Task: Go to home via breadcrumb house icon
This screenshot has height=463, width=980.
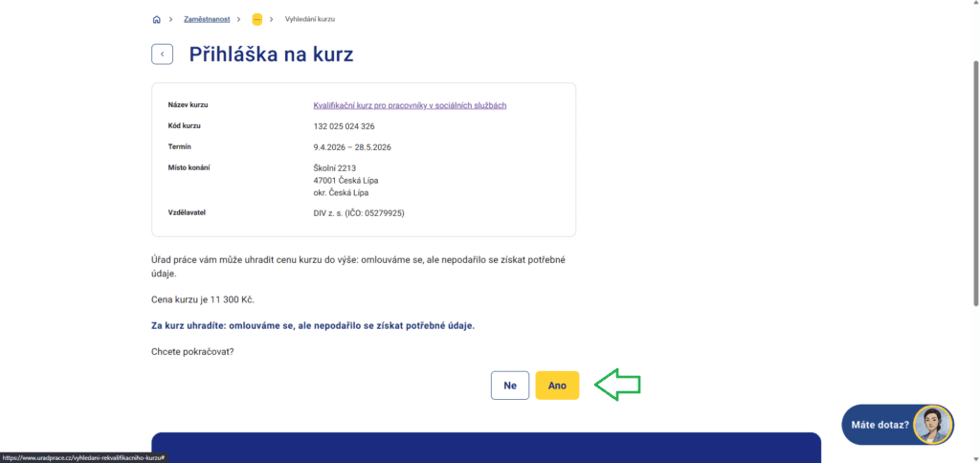Action: (156, 19)
